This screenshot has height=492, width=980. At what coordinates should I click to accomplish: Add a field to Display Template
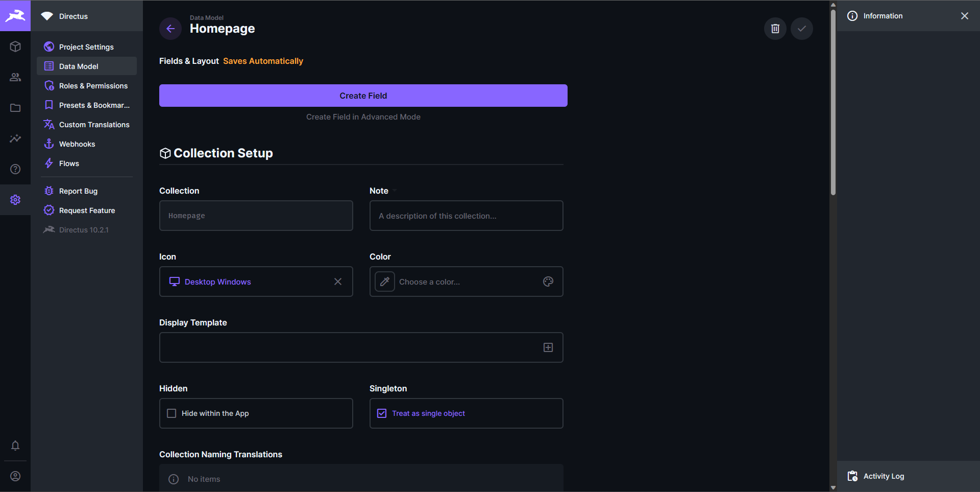[x=548, y=347]
